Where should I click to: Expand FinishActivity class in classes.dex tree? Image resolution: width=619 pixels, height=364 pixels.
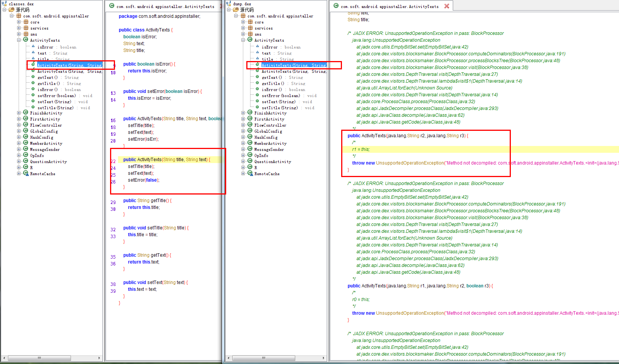click(x=19, y=113)
